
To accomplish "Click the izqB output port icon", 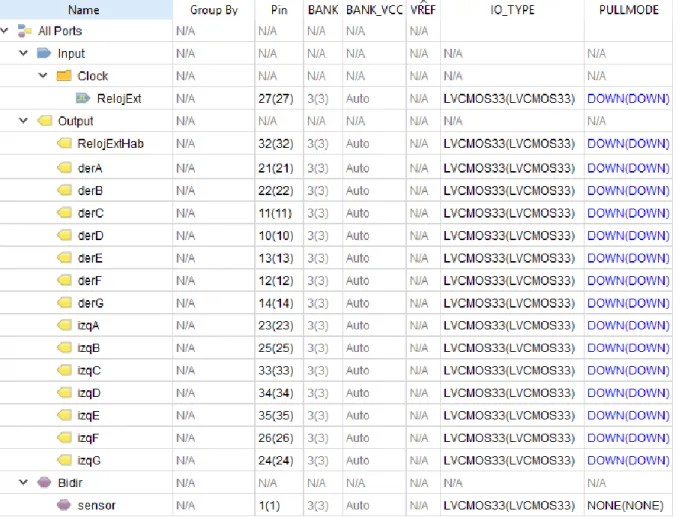I will [x=65, y=347].
